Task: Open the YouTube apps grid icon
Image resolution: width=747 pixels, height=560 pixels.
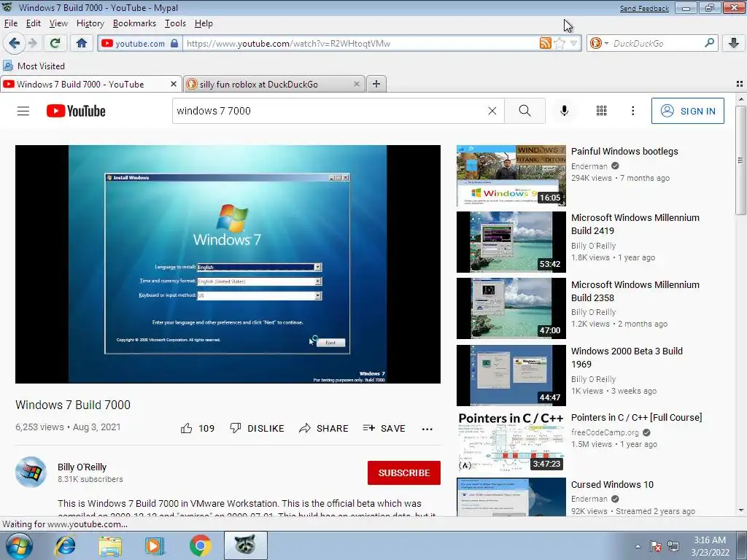Action: [x=602, y=111]
